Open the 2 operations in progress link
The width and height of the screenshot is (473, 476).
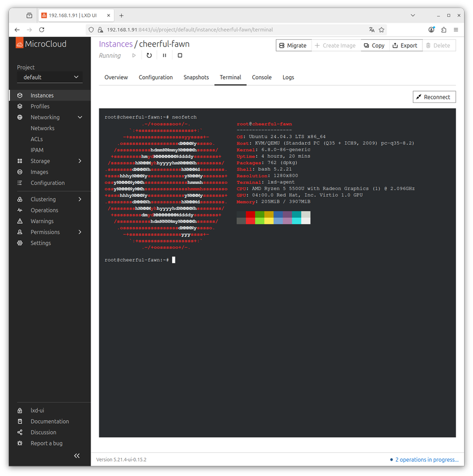[427, 459]
